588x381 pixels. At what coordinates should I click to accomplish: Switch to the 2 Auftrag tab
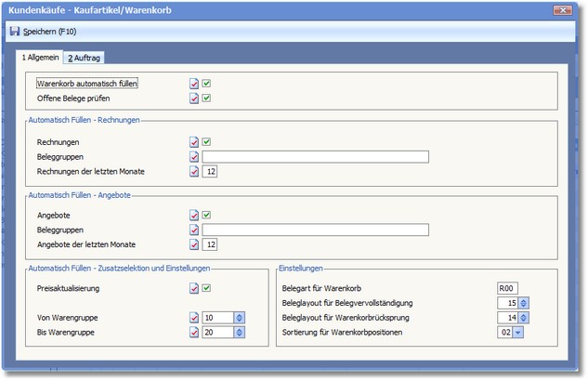pyautogui.click(x=85, y=58)
